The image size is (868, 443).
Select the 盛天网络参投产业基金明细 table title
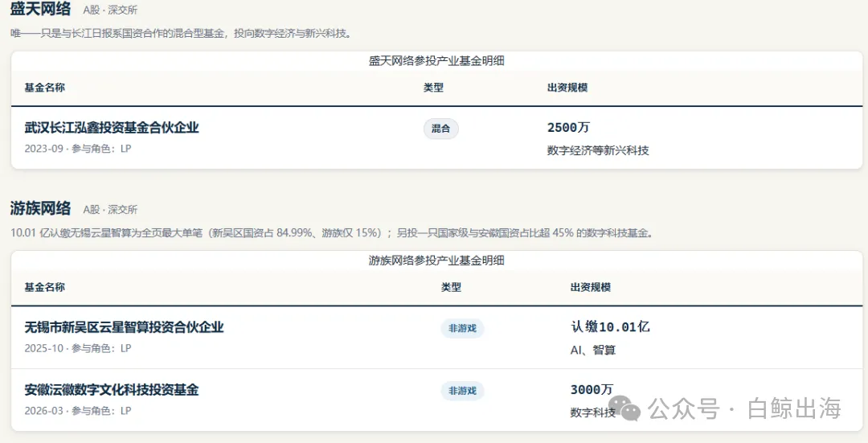436,61
